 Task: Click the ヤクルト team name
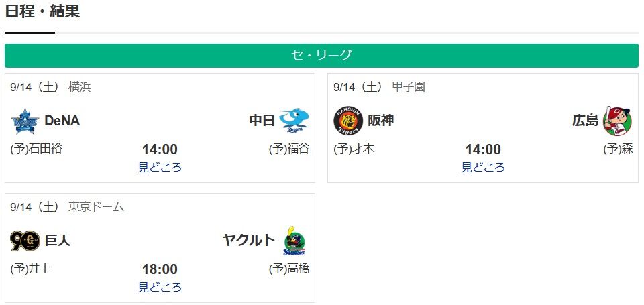tap(249, 241)
